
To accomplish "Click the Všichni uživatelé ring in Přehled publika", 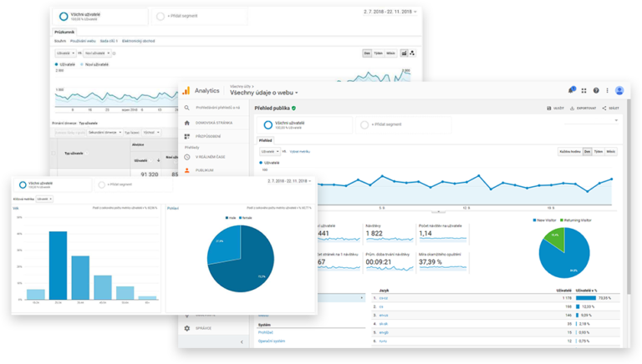I will click(267, 124).
